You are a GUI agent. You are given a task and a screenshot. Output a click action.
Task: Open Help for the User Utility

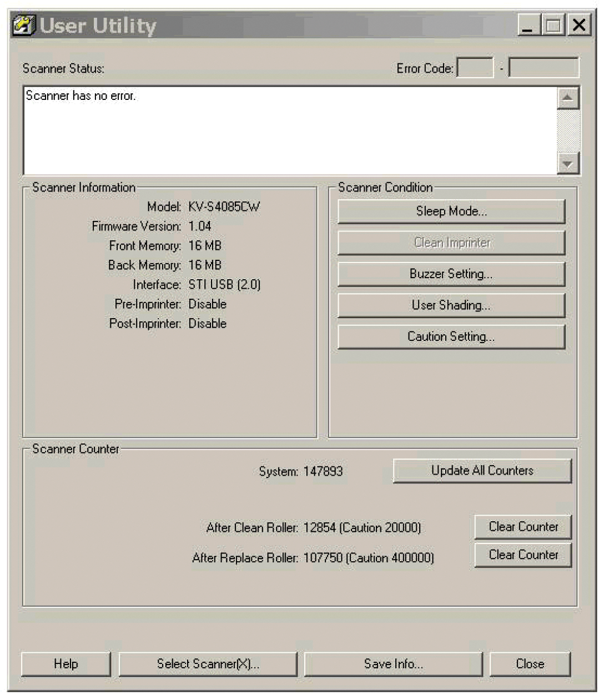pyautogui.click(x=66, y=664)
